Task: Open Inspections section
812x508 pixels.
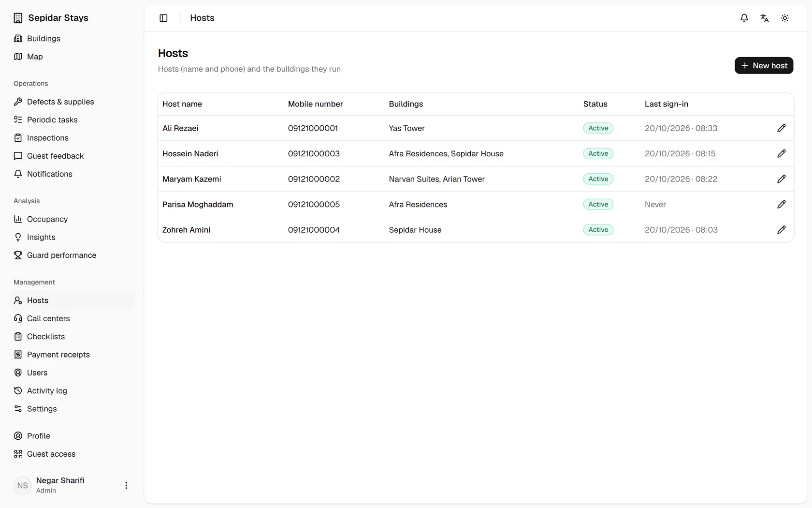Action: point(72,138)
